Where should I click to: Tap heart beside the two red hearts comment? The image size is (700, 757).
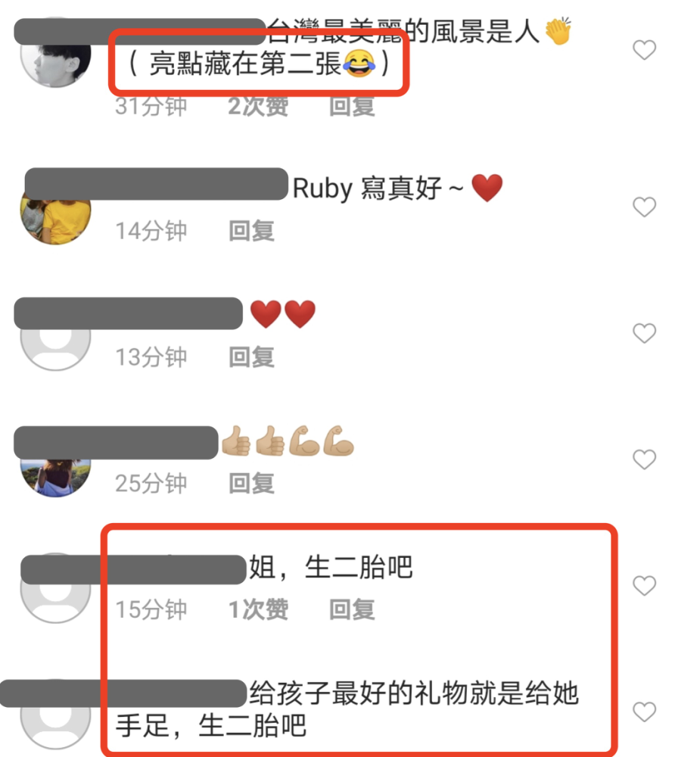(x=644, y=333)
